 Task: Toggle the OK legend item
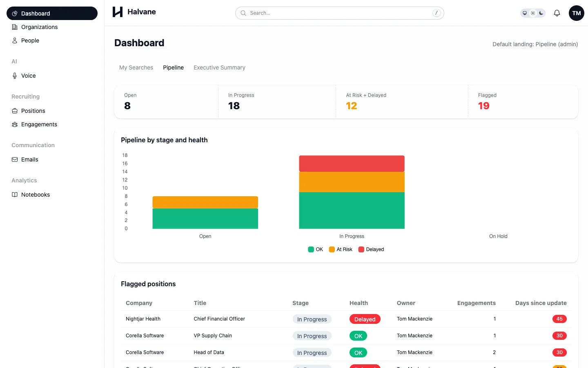click(315, 249)
